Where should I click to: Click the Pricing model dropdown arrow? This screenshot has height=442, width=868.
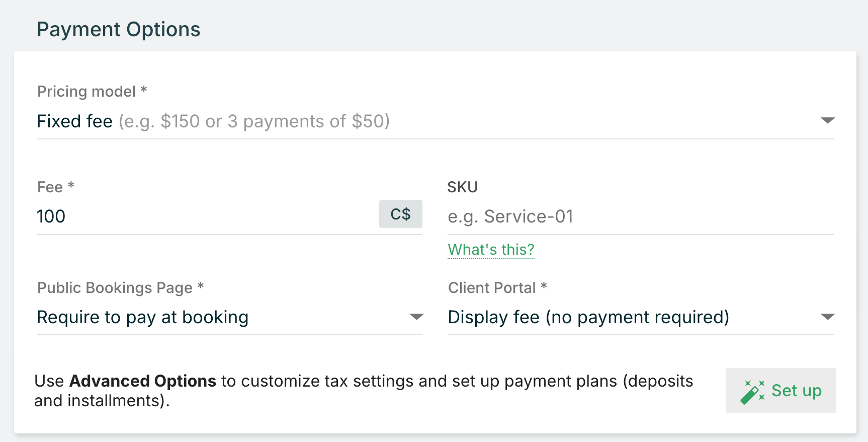(x=827, y=120)
